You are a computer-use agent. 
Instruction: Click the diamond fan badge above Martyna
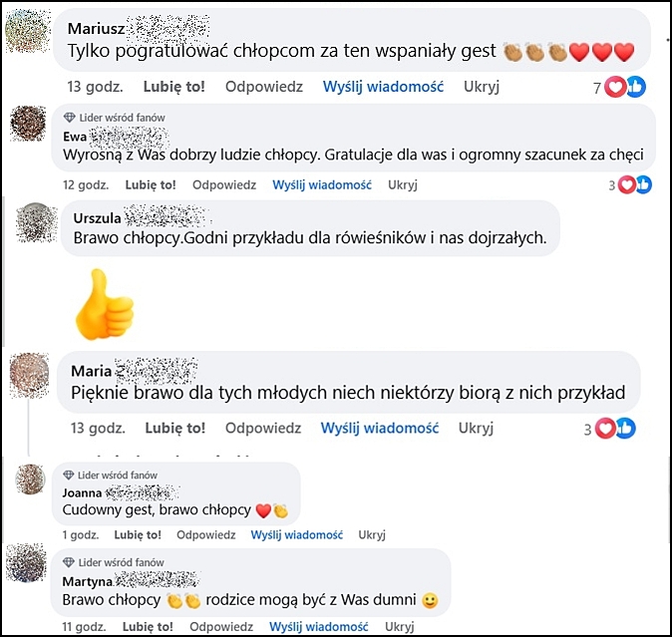coord(69,562)
